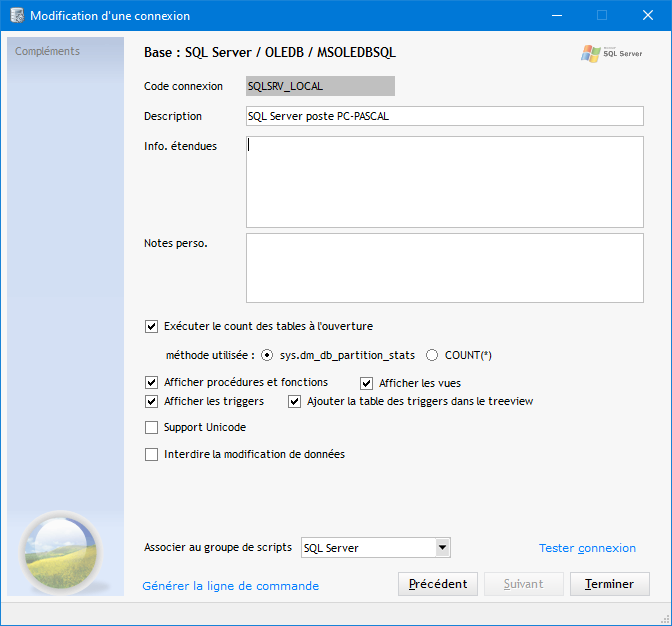The height and width of the screenshot is (626, 672).
Task: Click the 'Tester connexion' link
Action: tap(587, 548)
